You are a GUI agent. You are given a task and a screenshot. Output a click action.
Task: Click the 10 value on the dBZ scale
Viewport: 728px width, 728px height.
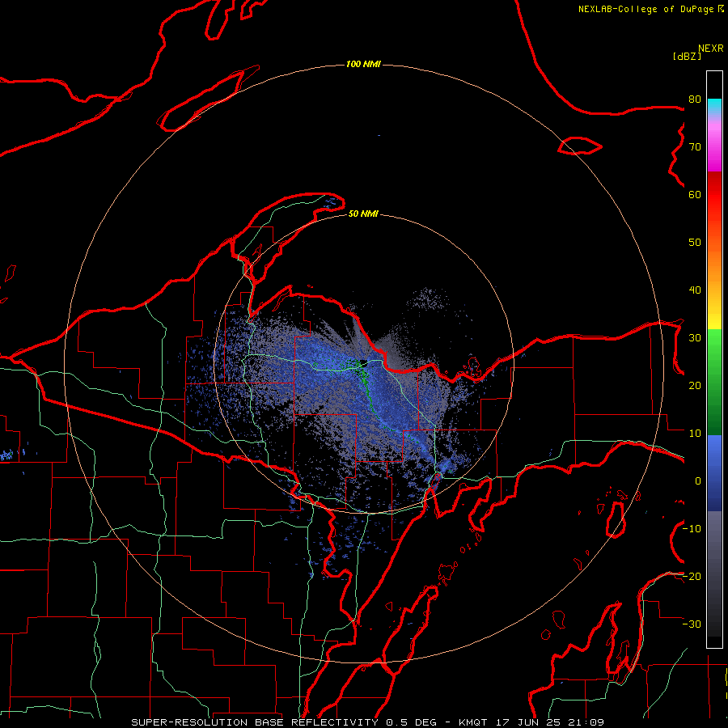pos(695,434)
